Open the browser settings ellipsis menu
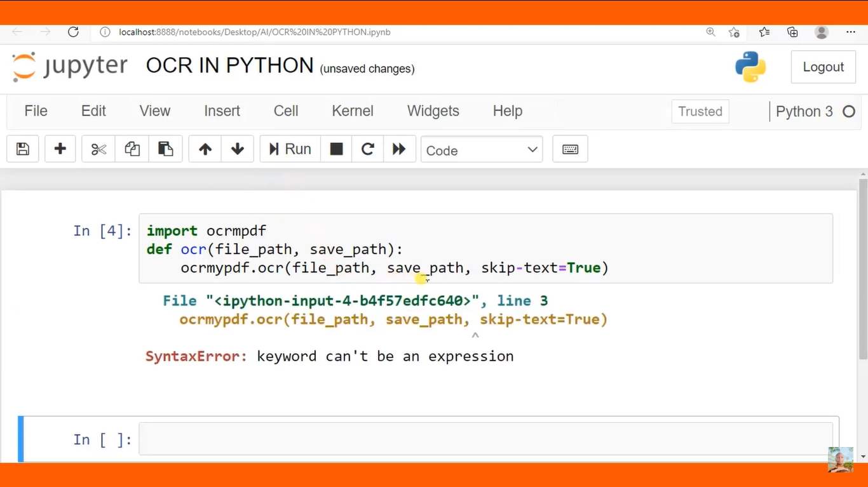Screen dimensions: 868x487 (x=851, y=32)
